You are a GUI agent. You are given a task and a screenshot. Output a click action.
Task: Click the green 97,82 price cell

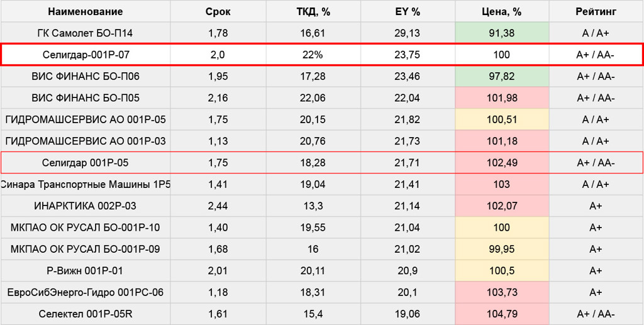point(501,76)
